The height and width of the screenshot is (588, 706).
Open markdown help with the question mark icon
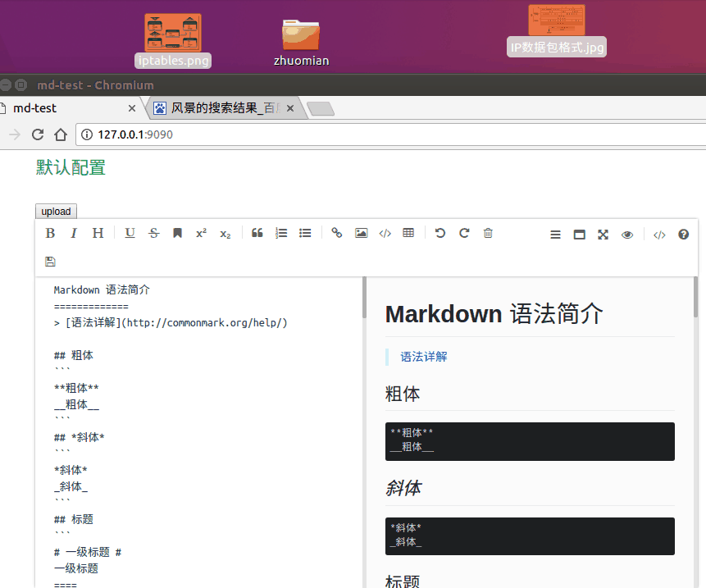coord(684,235)
